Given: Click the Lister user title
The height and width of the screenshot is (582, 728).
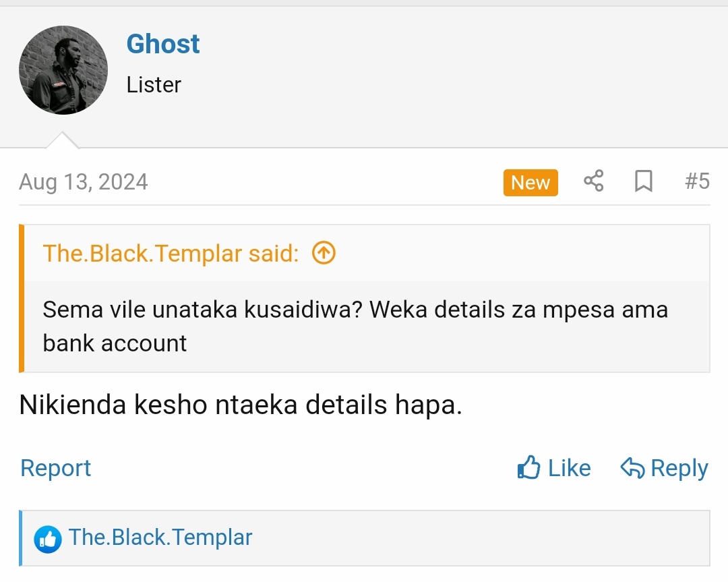Looking at the screenshot, I should 154,85.
